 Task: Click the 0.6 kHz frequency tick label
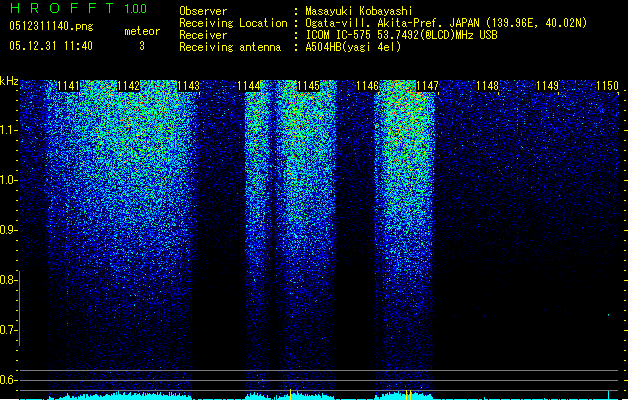tap(8, 380)
